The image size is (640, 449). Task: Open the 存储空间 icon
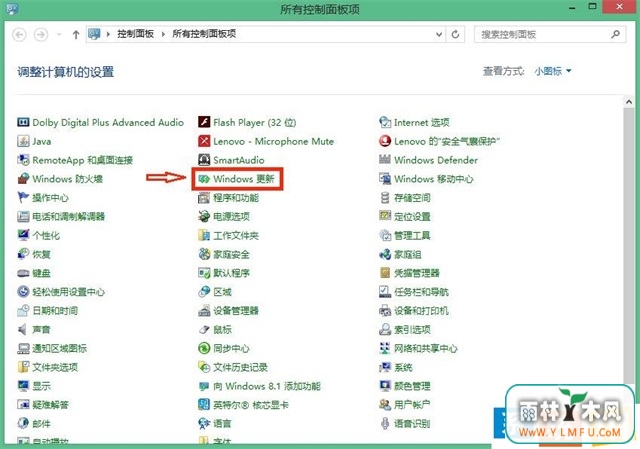click(x=385, y=198)
